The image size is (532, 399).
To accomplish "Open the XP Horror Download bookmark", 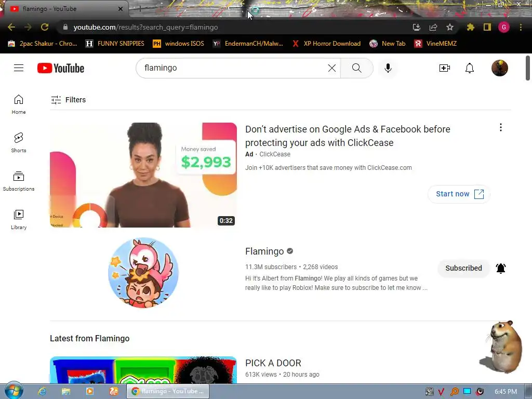I will (x=326, y=44).
